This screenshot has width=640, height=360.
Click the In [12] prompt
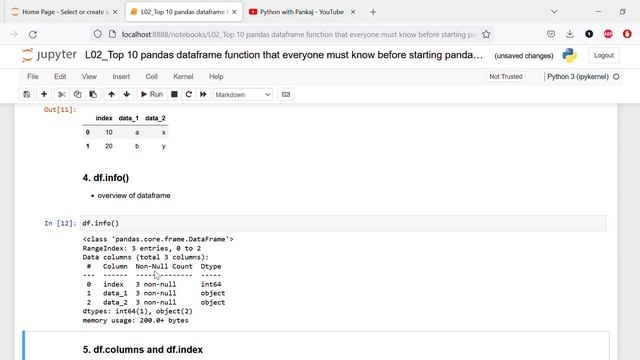pos(60,223)
